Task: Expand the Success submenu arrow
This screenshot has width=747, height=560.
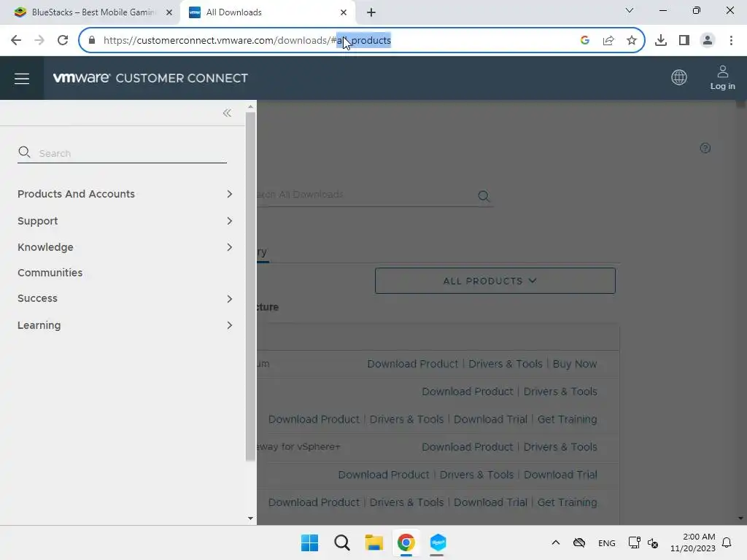Action: click(x=230, y=298)
